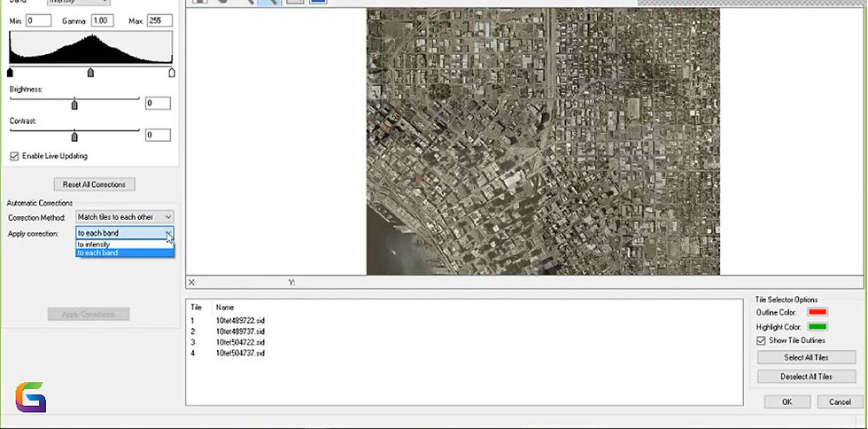Click the blue-filled icon in the top toolbar

click(317, 2)
